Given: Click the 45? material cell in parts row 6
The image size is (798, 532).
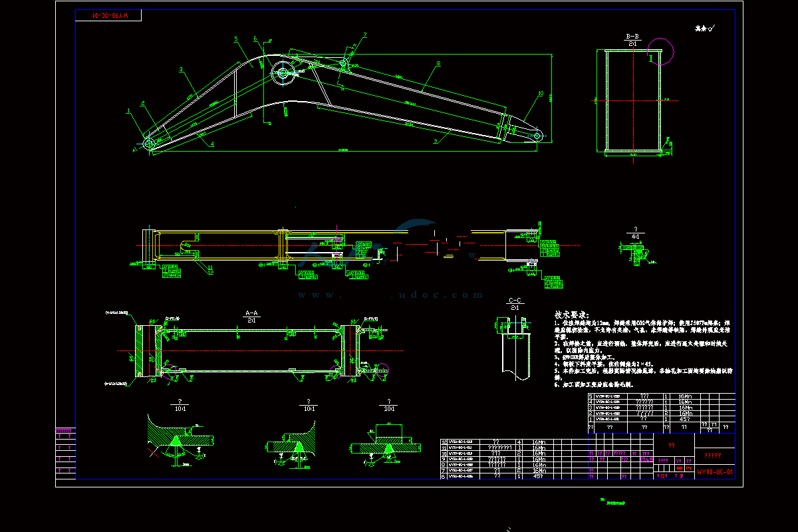Looking at the screenshot, I should pyautogui.click(x=539, y=477).
